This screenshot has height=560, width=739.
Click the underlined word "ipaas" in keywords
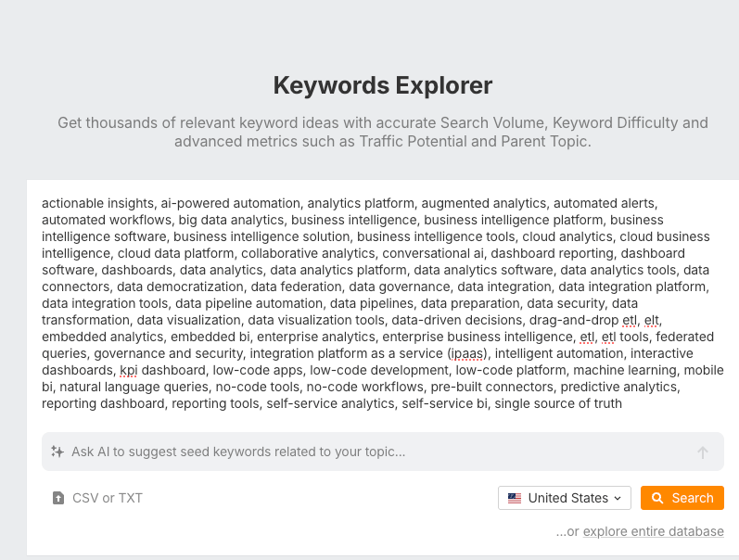click(x=469, y=353)
